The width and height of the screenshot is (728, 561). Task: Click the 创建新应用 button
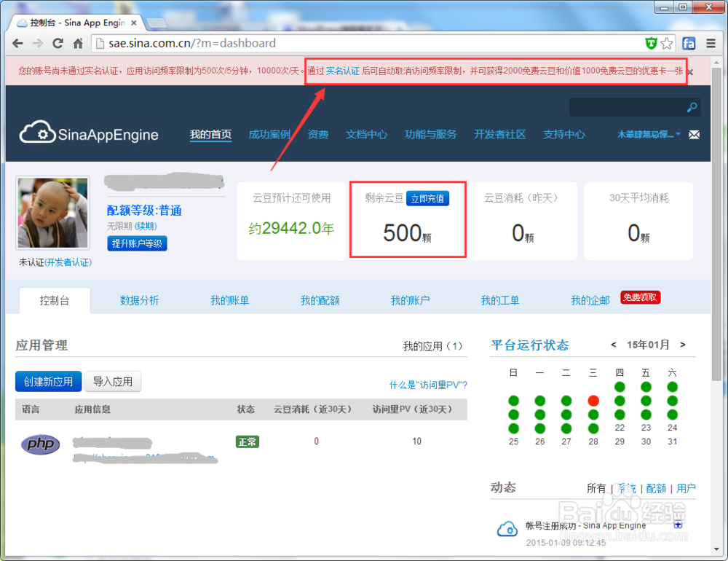point(48,382)
